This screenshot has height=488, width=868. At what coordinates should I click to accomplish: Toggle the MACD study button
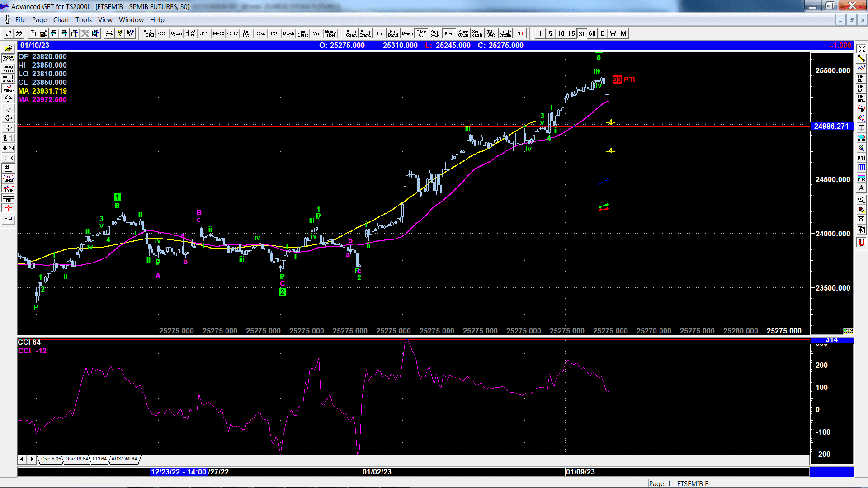[x=219, y=33]
